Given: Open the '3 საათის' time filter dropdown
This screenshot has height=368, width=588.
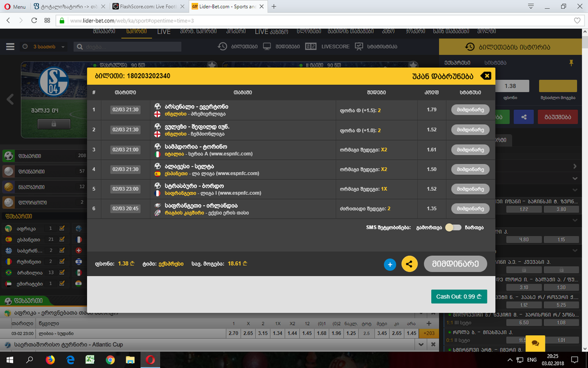Looking at the screenshot, I should (44, 47).
